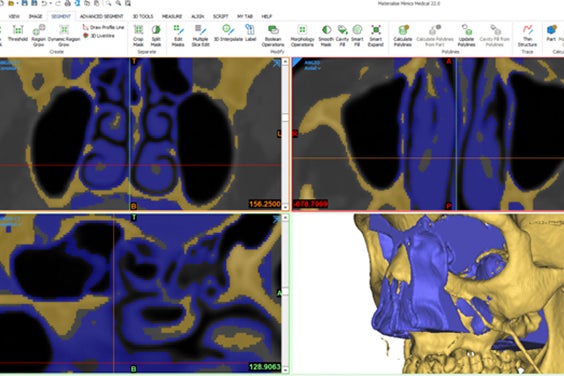Click the 3D skull model preview

coord(459,293)
